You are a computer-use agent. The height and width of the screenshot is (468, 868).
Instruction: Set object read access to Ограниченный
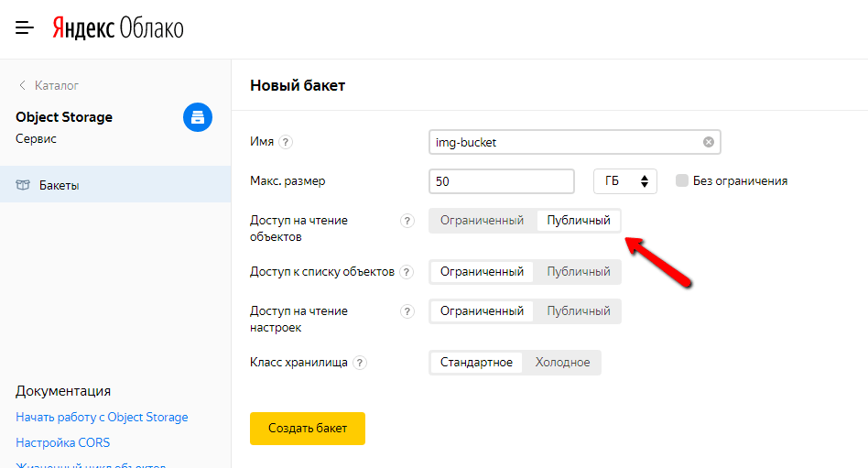coord(482,221)
